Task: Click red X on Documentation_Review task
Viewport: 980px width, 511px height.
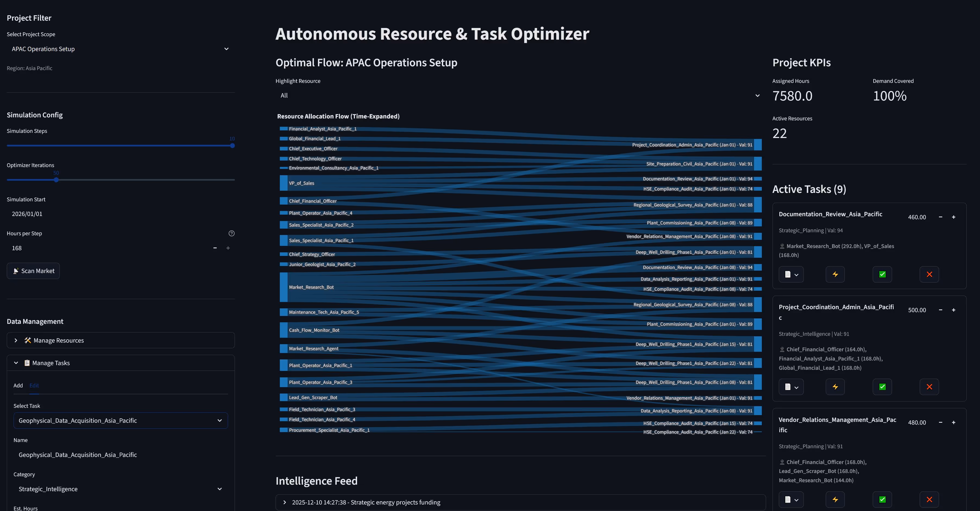Action: pos(929,274)
